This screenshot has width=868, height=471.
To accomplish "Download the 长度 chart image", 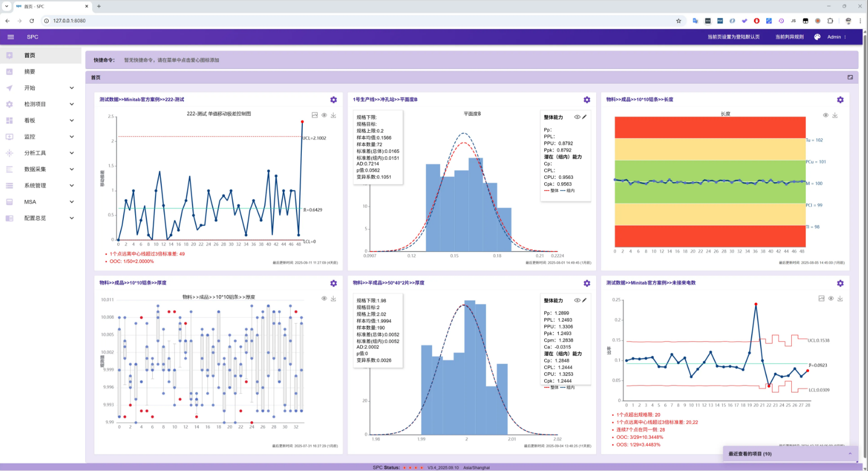I will 835,115.
